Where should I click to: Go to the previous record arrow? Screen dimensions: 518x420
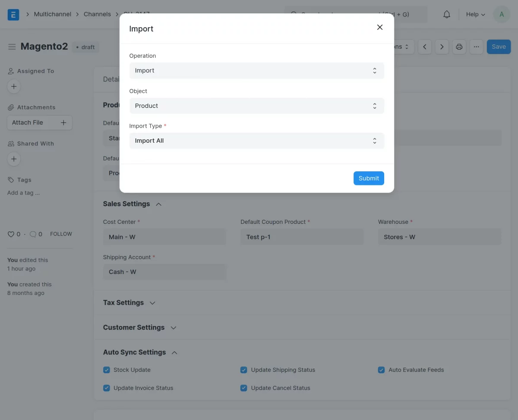[425, 47]
